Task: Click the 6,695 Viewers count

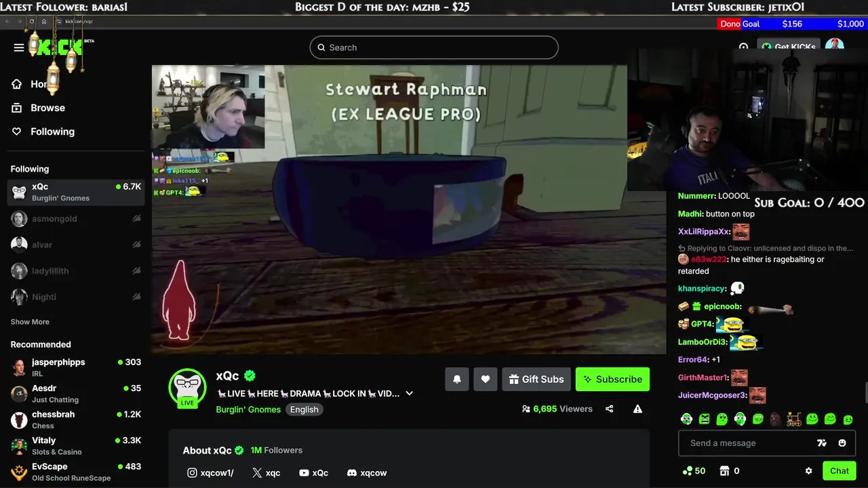Action: pyautogui.click(x=557, y=409)
